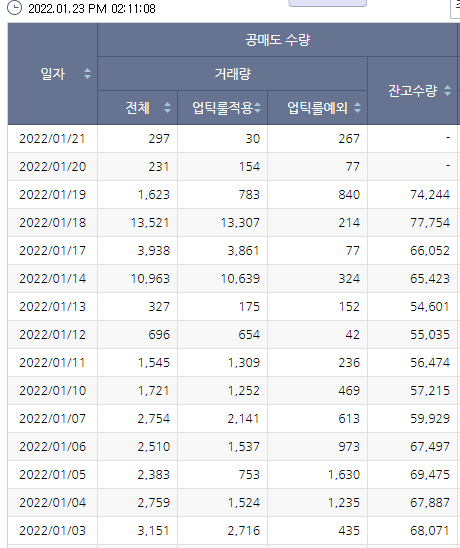Select date cell 2022/01/06
Image resolution: width=460 pixels, height=548 pixels.
click(x=52, y=446)
